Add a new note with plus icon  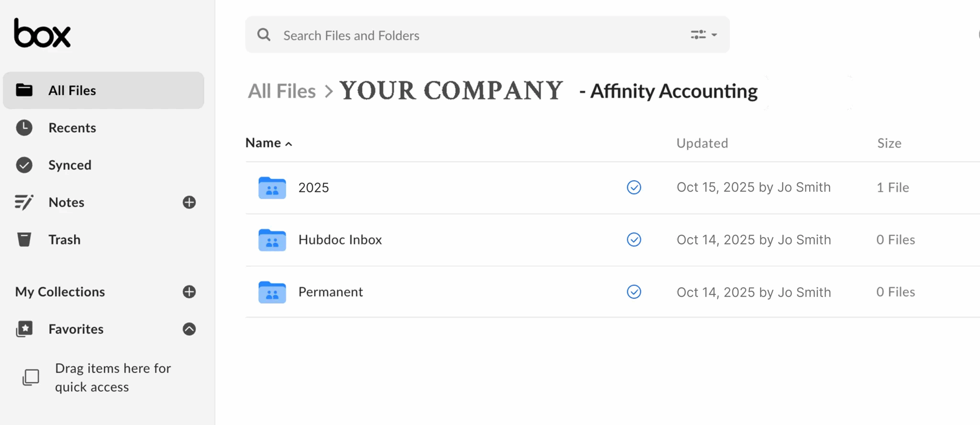click(189, 202)
